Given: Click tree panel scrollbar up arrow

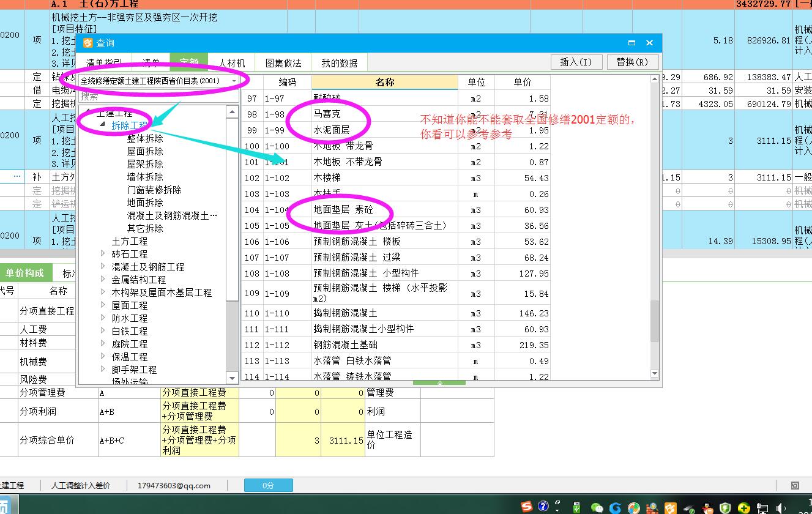Looking at the screenshot, I should tap(232, 111).
